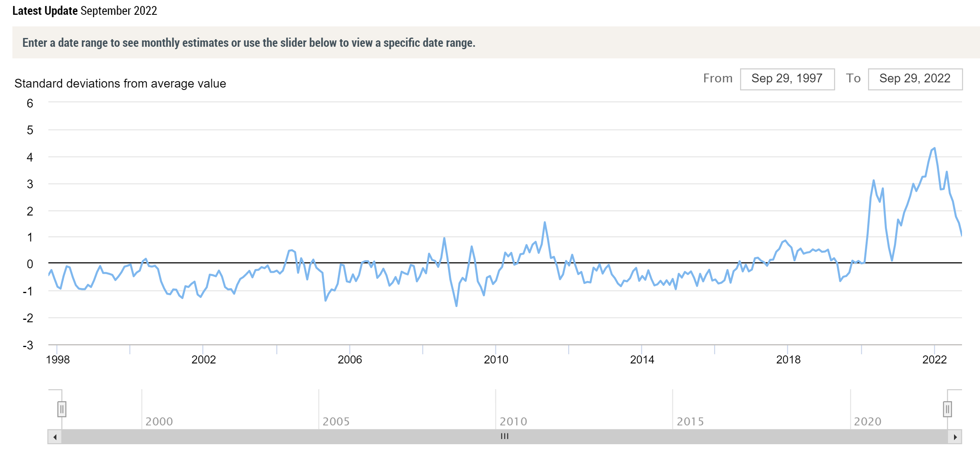980x453 pixels.
Task: Grab the left range slider handle
Action: (62, 409)
